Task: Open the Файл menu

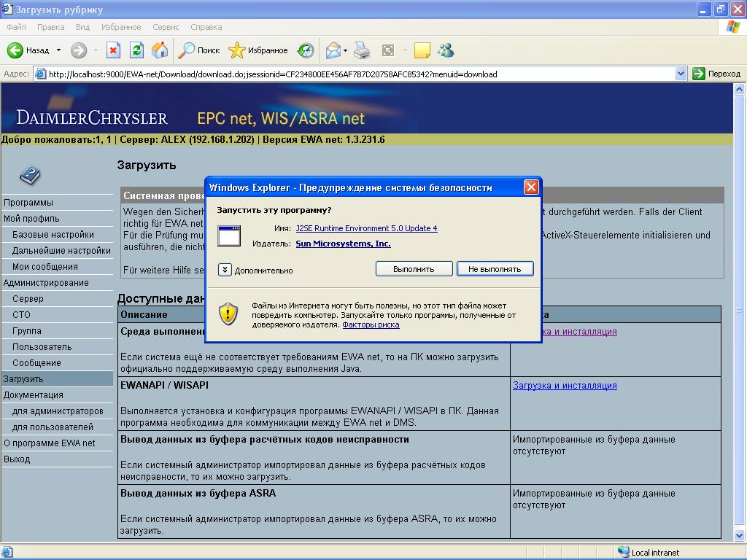Action: pos(16,27)
